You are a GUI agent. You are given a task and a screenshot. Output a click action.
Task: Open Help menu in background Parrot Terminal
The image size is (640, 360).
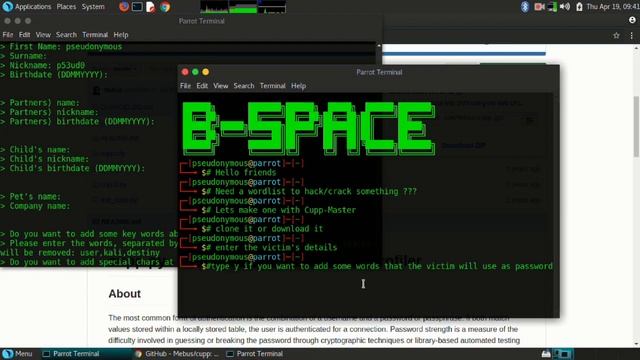pyautogui.click(x=121, y=35)
